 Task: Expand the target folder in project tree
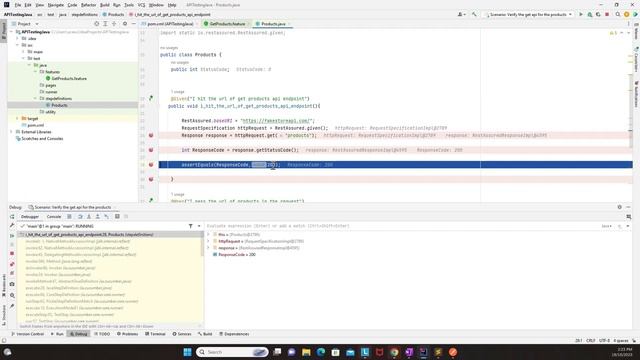(18, 118)
